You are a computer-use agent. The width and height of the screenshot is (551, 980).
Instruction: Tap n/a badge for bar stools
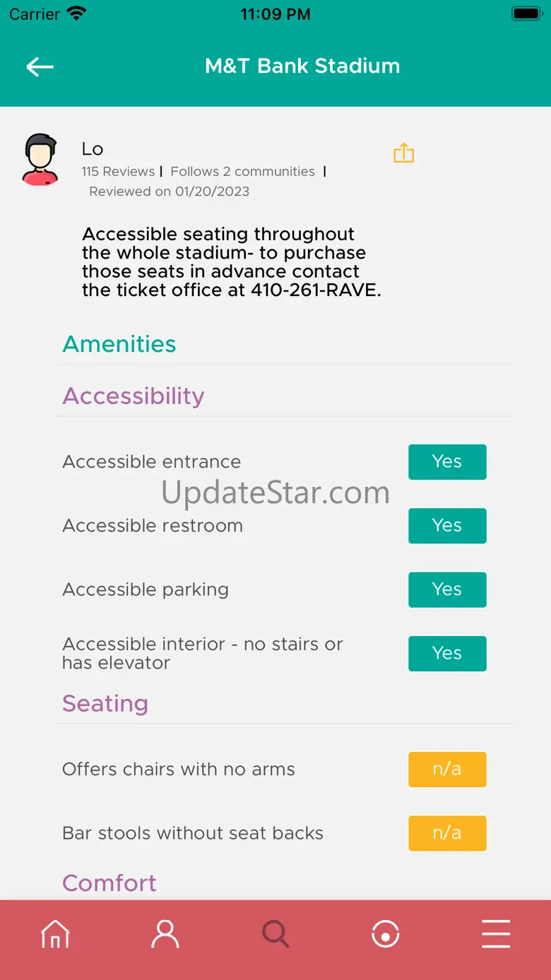(447, 833)
